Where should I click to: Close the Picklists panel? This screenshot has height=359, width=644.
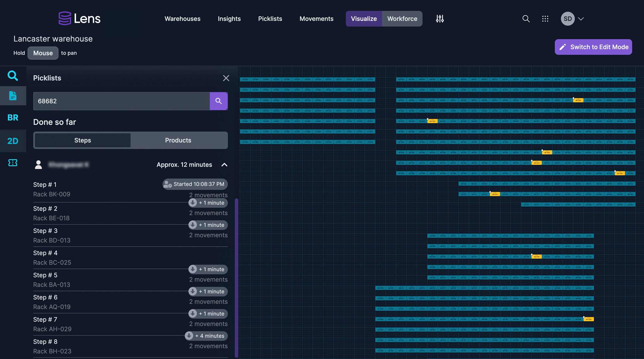click(226, 78)
